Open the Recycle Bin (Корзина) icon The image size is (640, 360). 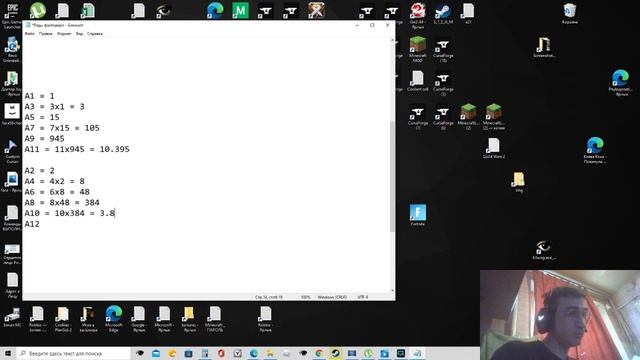(x=570, y=13)
